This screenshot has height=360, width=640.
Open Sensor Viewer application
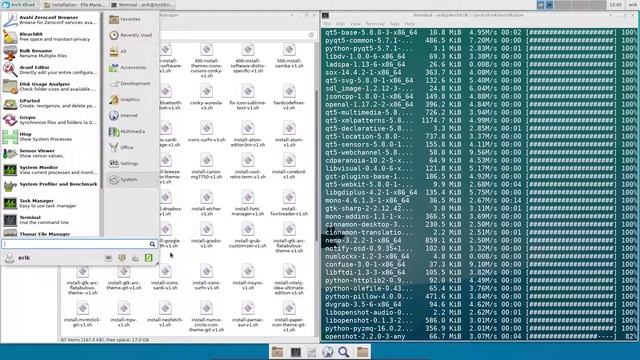pyautogui.click(x=50, y=153)
